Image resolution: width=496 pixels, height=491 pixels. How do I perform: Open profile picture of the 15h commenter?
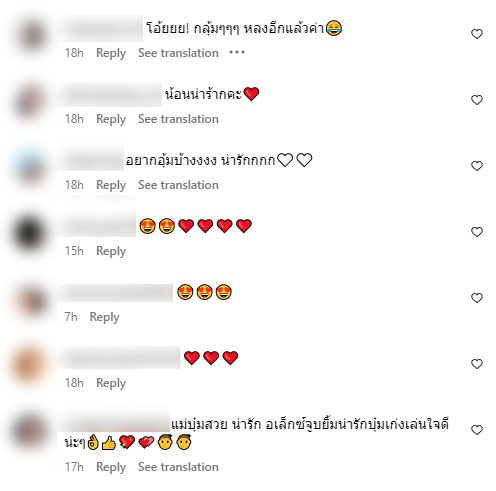29,233
